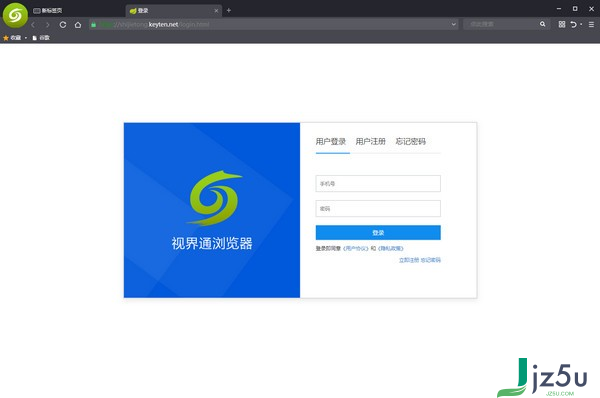Screen dimensions: 600x398
Task: Maximize the browser window
Action: (x=575, y=8)
